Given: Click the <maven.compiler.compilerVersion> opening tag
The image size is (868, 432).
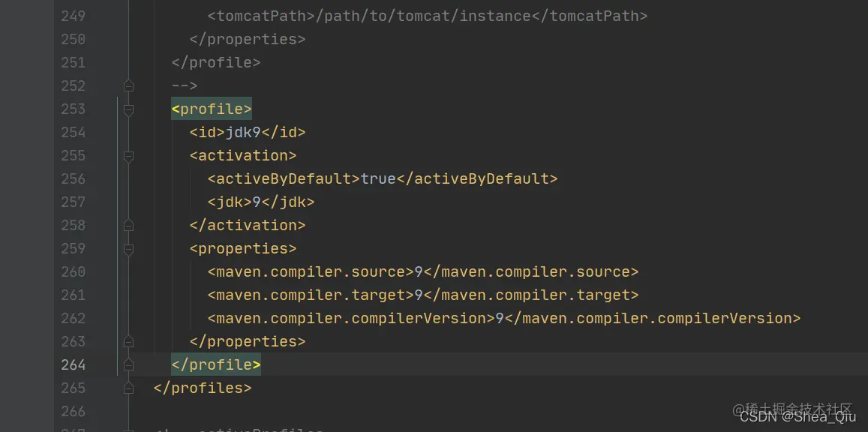Looking at the screenshot, I should click(351, 319).
